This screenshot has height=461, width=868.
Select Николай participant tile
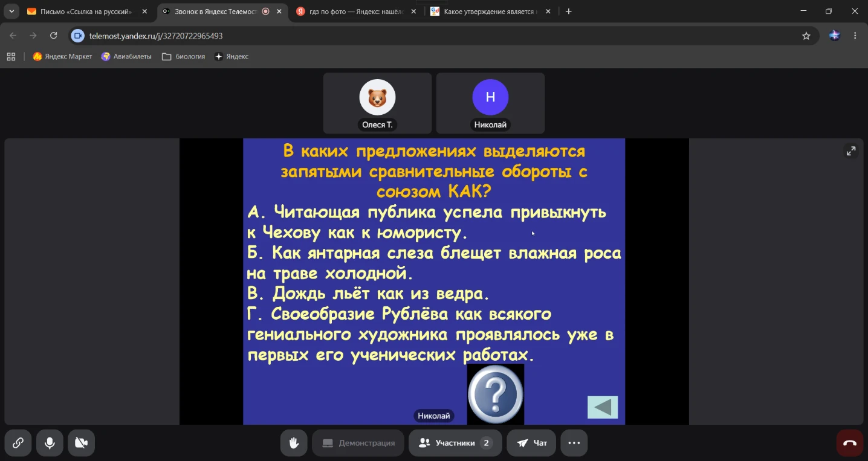point(490,103)
